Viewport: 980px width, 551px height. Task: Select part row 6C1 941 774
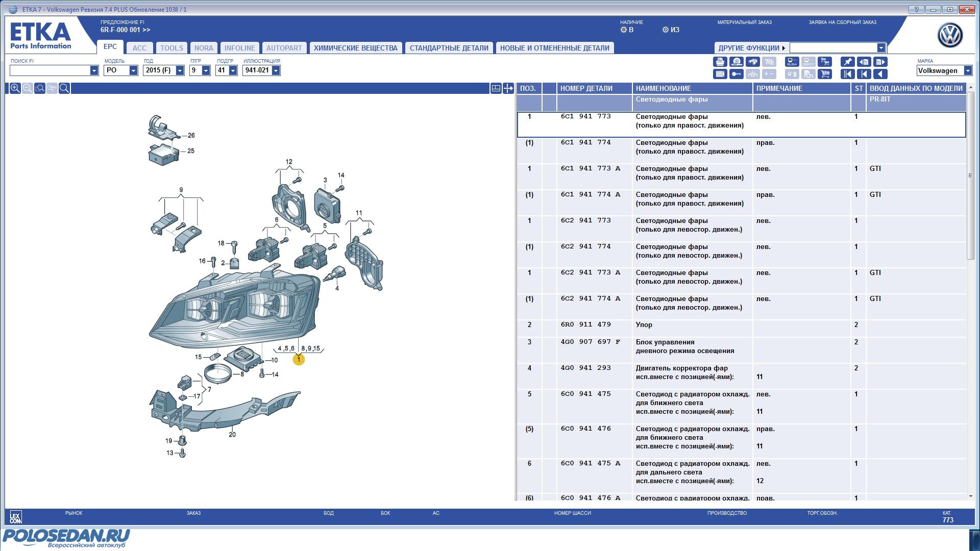(x=585, y=143)
